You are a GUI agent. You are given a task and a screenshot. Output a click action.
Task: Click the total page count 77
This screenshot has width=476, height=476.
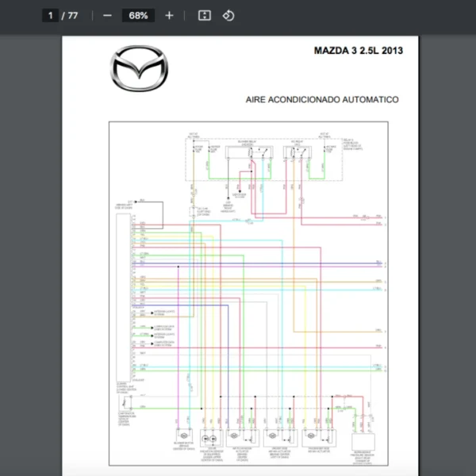pos(73,16)
